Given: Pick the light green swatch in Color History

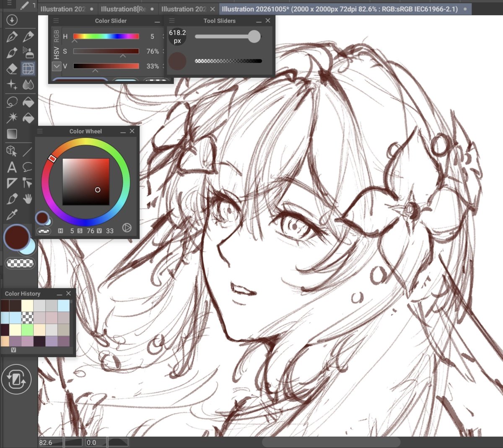Looking at the screenshot, I should 28,329.
